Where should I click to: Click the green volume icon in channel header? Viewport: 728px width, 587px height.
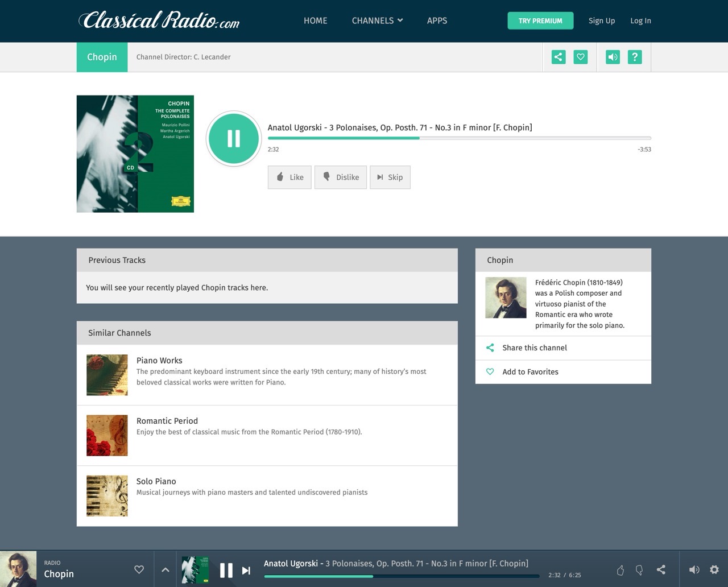coord(613,57)
